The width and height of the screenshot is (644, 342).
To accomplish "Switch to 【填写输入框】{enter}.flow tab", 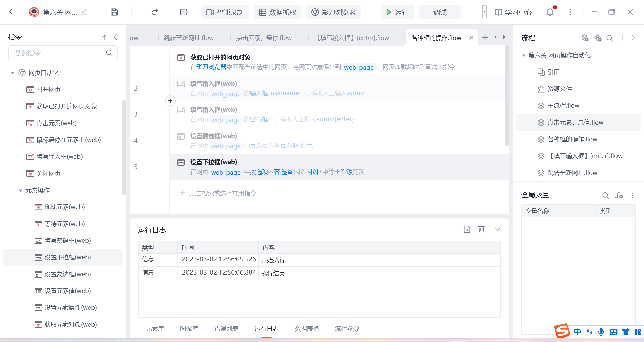I will click(x=352, y=38).
